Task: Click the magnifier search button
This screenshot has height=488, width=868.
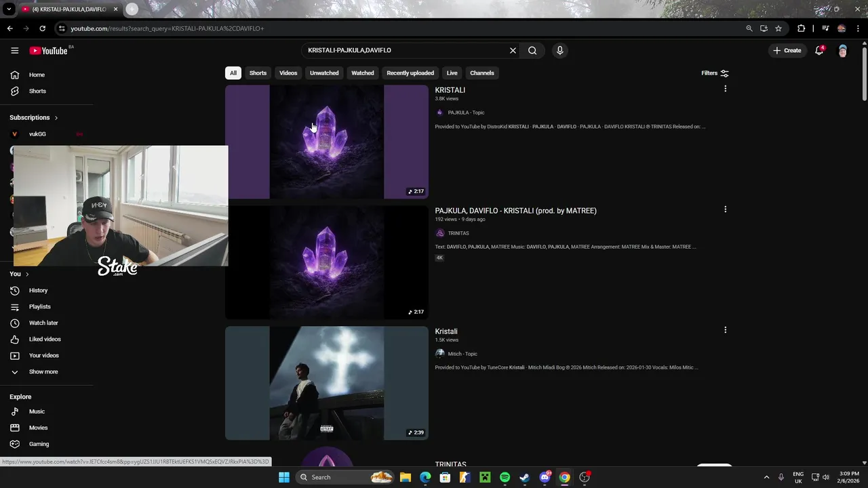Action: click(532, 50)
